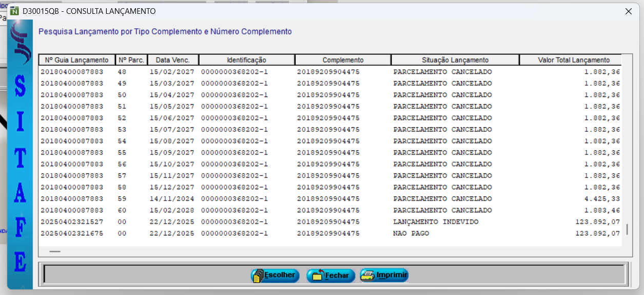Close the Consulta Lançamento window
Screen dimensions: 644x295
(x=628, y=11)
